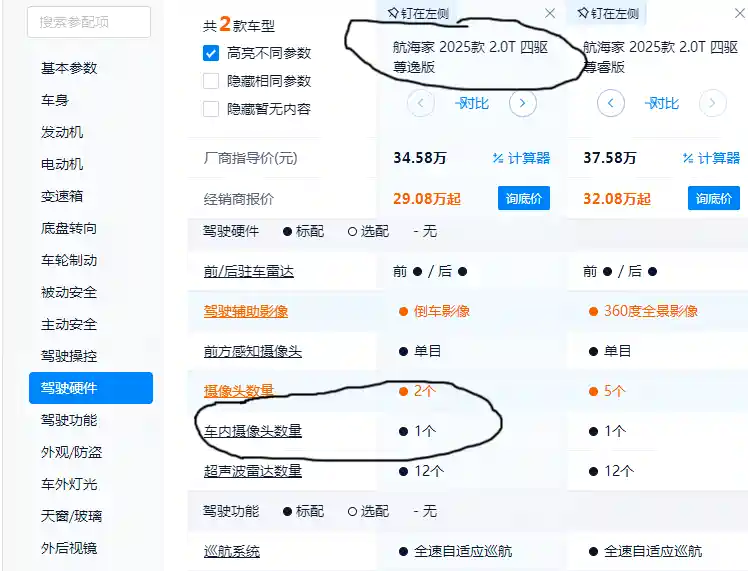Jump to the 发动机 section in the sidebar
Image resolution: width=748 pixels, height=571 pixels.
tap(62, 132)
